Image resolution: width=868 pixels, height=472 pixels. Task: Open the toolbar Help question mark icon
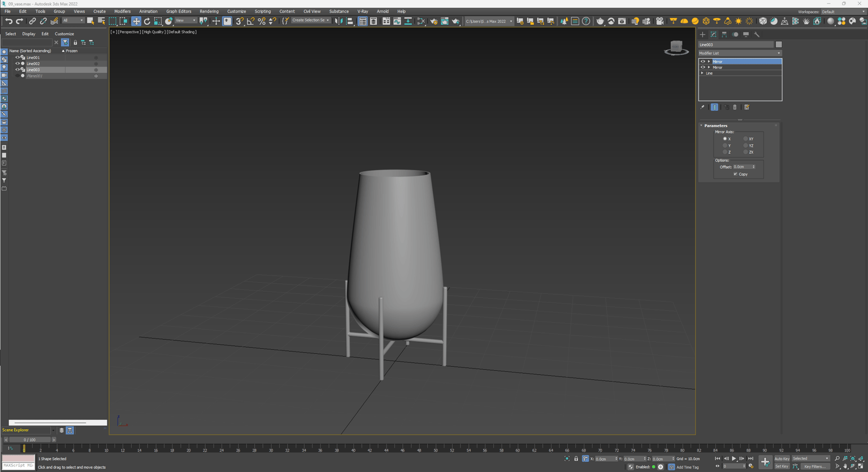[x=586, y=21]
